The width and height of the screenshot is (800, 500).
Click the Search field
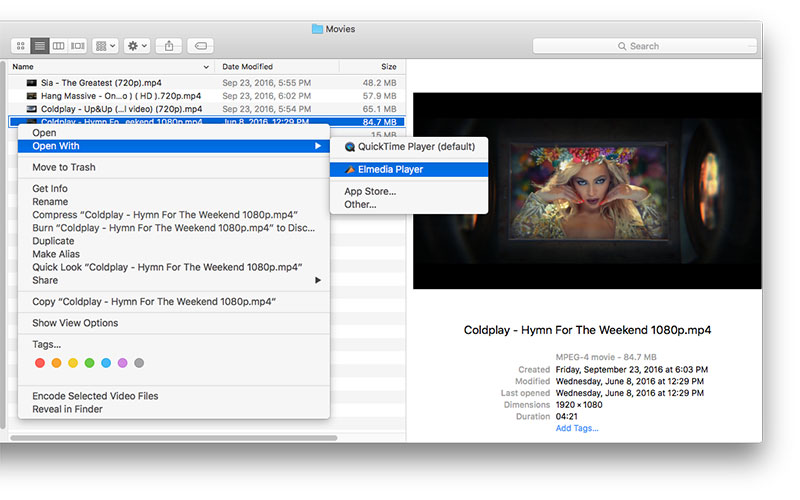point(645,46)
